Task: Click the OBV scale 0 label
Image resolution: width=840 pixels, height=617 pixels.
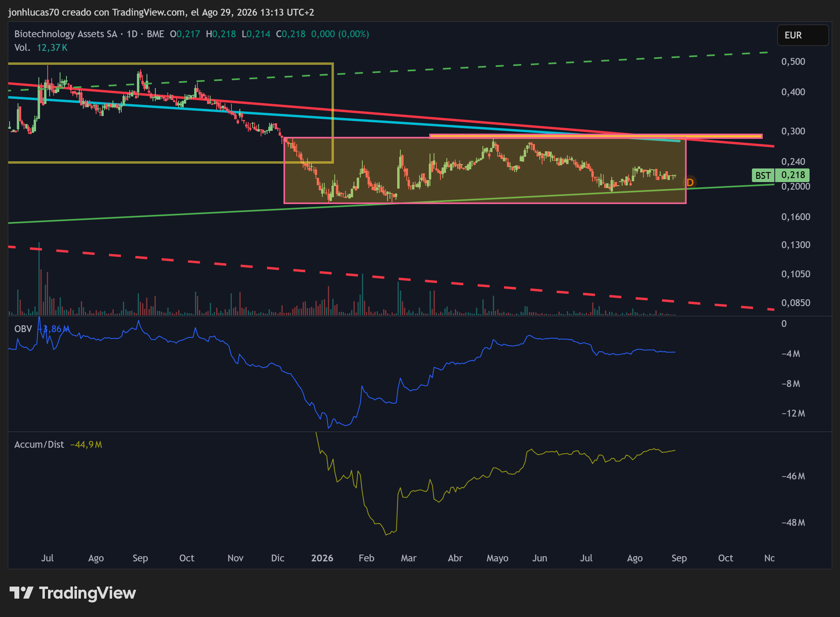Action: (x=784, y=324)
